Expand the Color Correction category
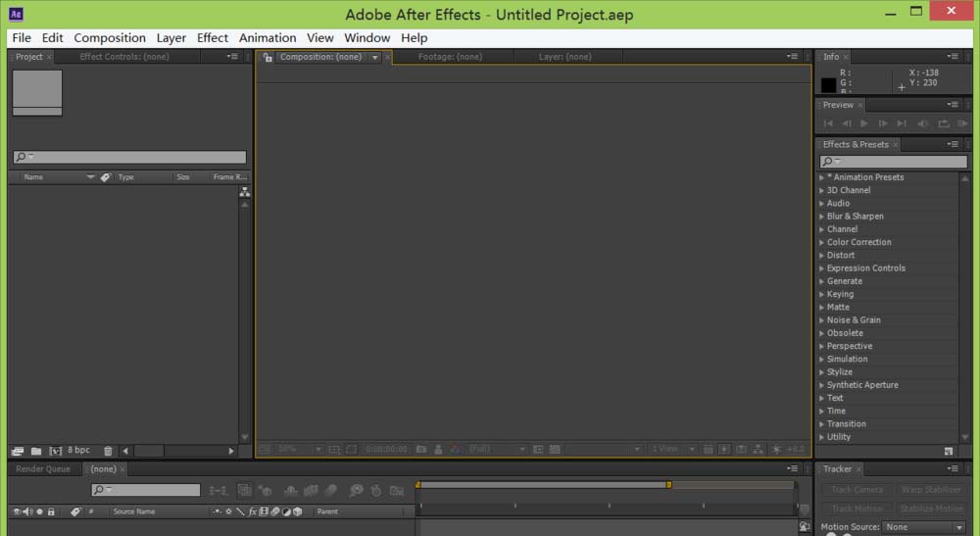Image resolution: width=980 pixels, height=536 pixels. [821, 242]
